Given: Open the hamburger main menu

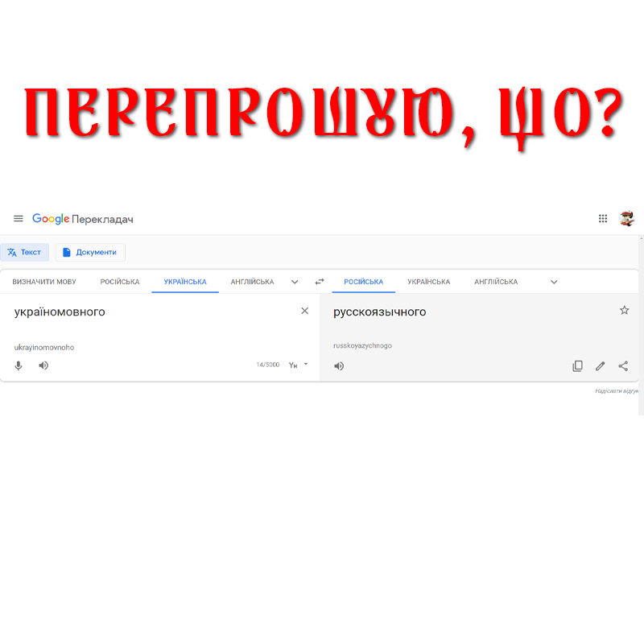Looking at the screenshot, I should click(x=18, y=218).
